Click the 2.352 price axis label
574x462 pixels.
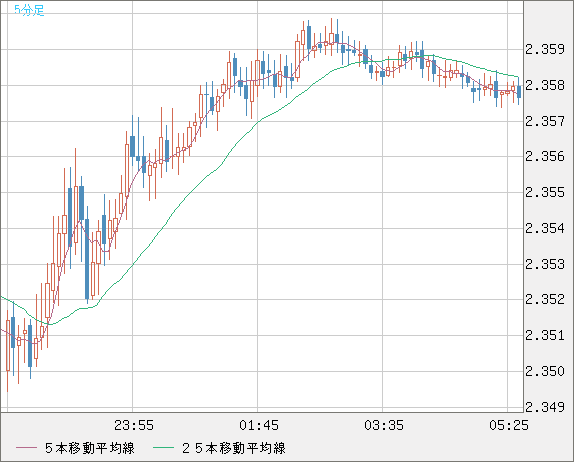click(x=545, y=299)
